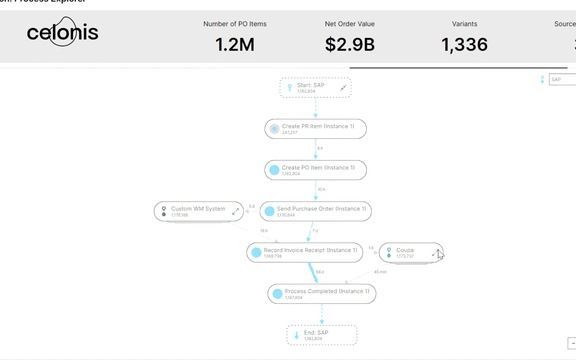Select the Number of PO Items KPI
Viewport: 576px width, 360px height.
coord(235,37)
